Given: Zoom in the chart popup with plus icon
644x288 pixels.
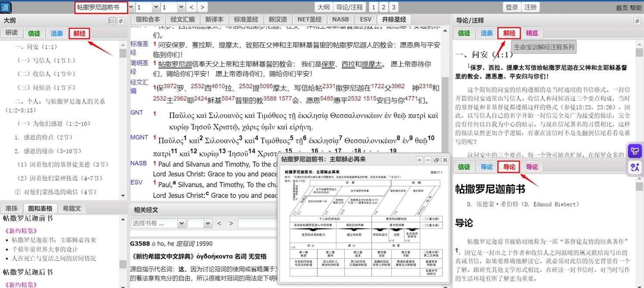Looking at the screenshot, I should pyautogui.click(x=419, y=160).
